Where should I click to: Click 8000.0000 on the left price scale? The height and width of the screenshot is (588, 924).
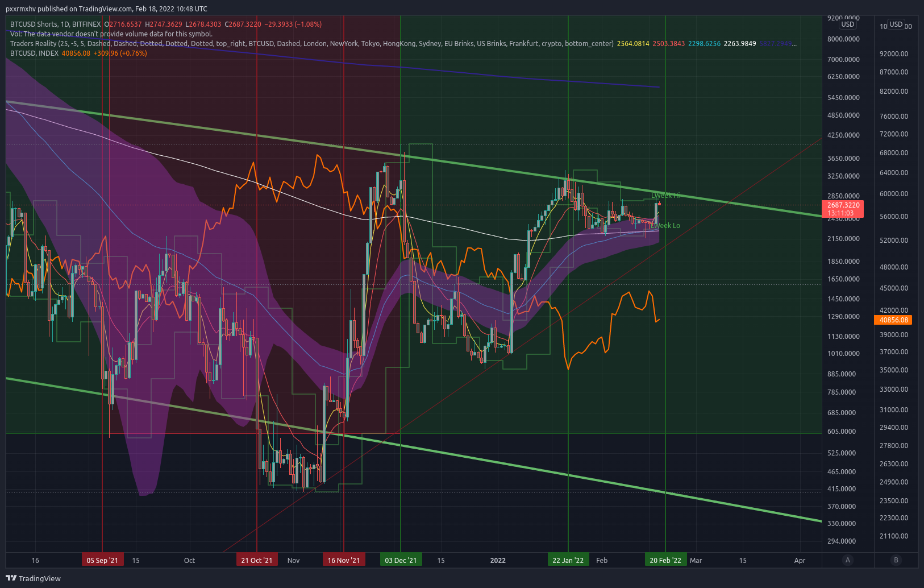pos(843,39)
